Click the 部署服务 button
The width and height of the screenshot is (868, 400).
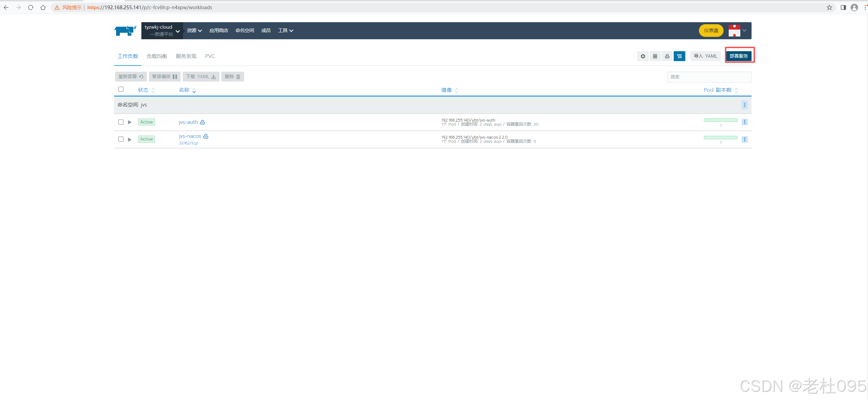pos(739,56)
